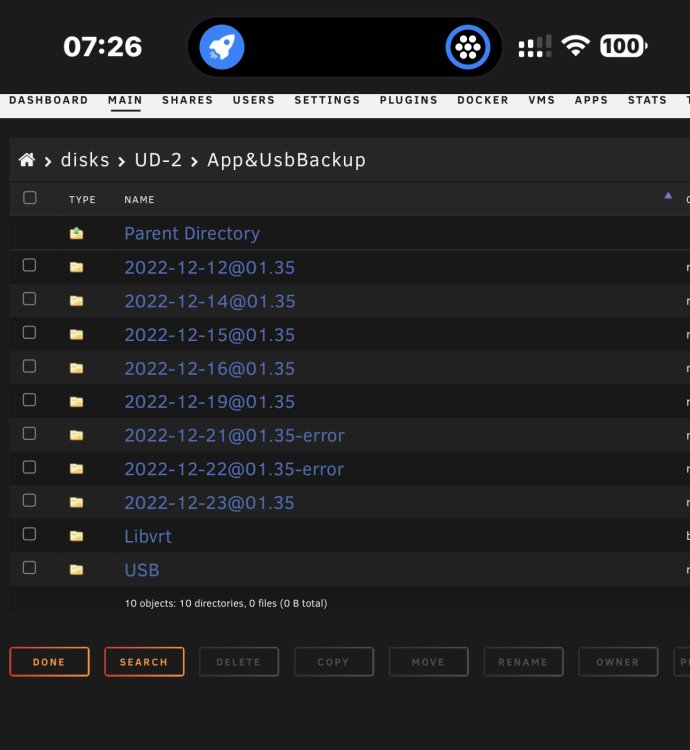Open folder 2022-12-19@01.35
Viewport: 690px width, 750px height.
[209, 402]
